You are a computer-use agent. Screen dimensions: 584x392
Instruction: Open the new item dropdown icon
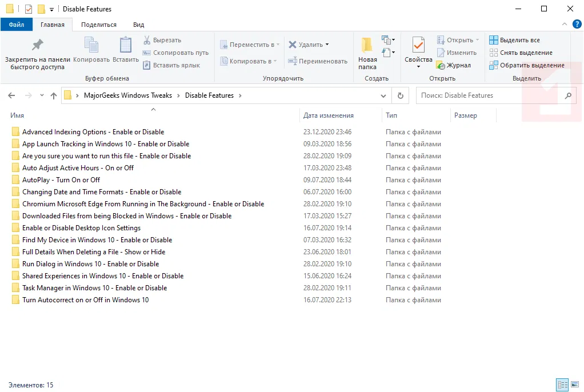[388, 39]
